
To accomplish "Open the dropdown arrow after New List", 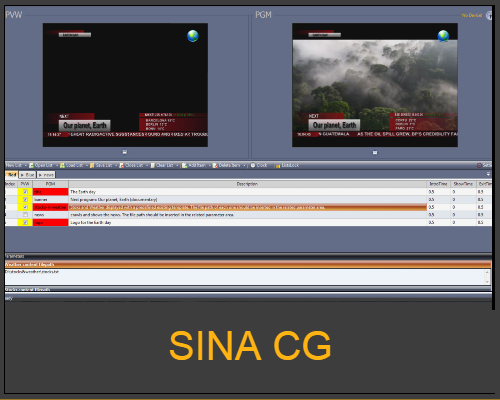I will 25,166.
